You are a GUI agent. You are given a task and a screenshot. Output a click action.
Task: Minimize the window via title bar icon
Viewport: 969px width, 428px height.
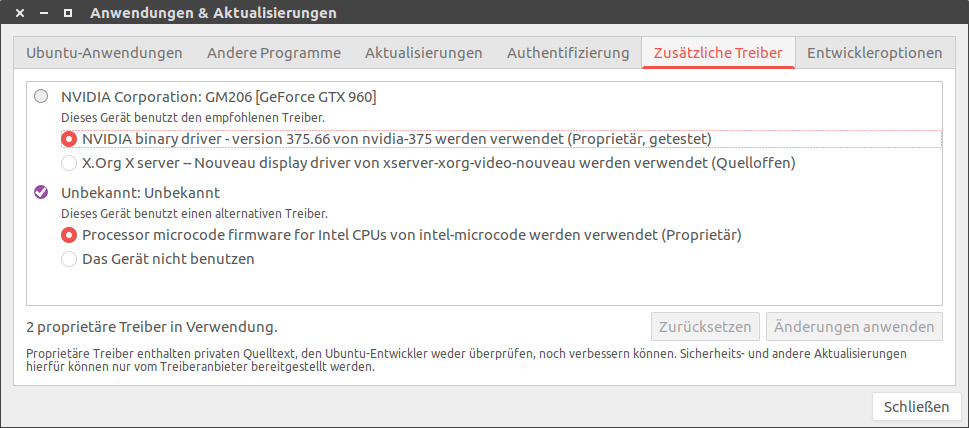coord(43,14)
